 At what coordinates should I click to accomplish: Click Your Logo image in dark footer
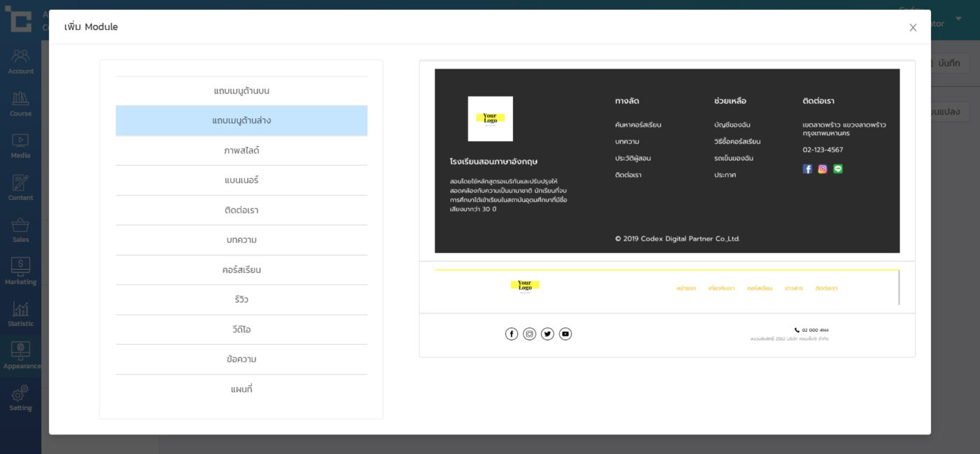(x=490, y=119)
